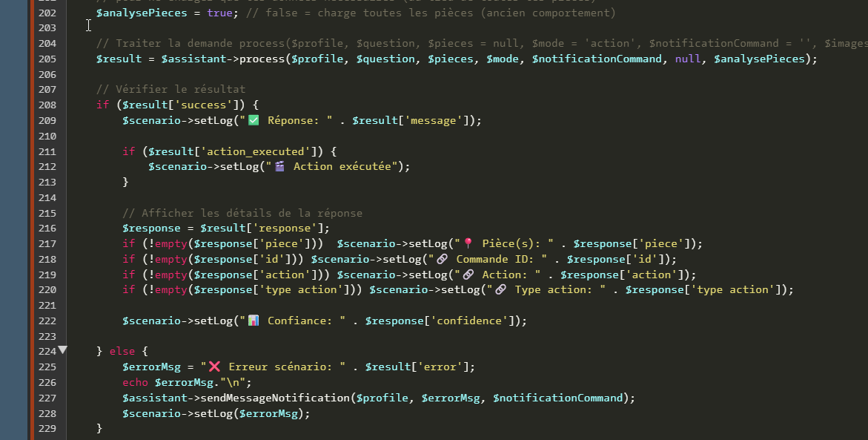Select line number 229 in gutter

47,428
